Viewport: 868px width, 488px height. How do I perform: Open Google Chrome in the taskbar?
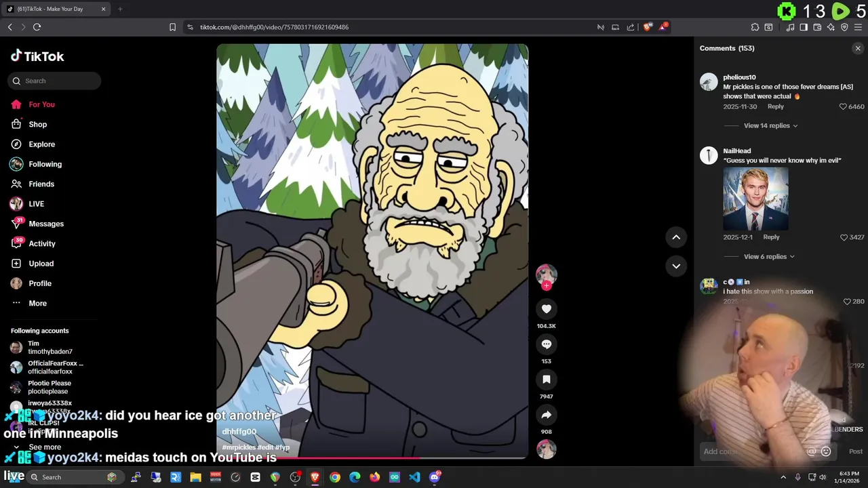(335, 477)
